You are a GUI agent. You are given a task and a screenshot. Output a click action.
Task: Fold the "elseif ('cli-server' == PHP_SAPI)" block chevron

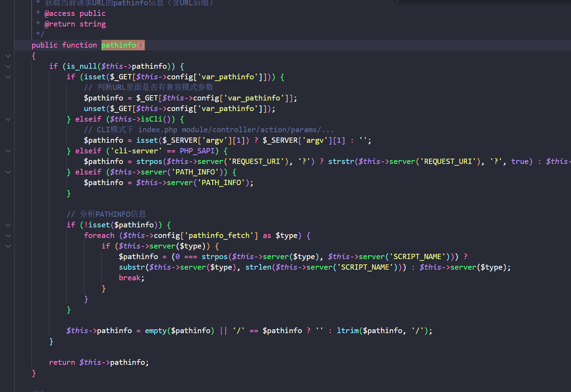click(x=8, y=151)
